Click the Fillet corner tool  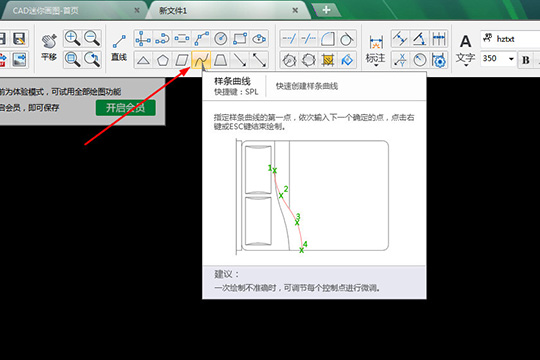coord(328,39)
